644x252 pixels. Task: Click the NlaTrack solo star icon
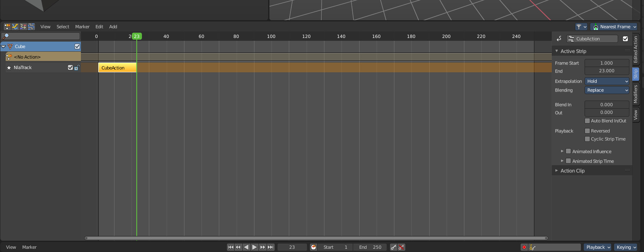coord(9,68)
